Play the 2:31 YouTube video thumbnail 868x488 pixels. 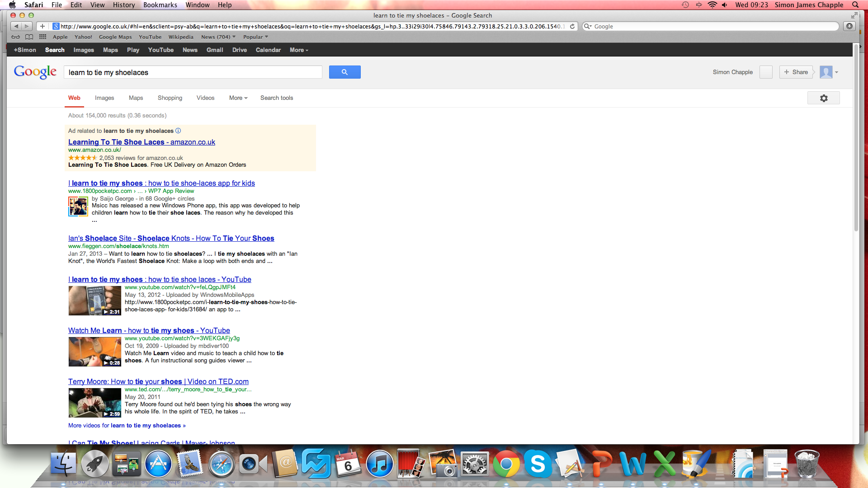[x=95, y=300]
